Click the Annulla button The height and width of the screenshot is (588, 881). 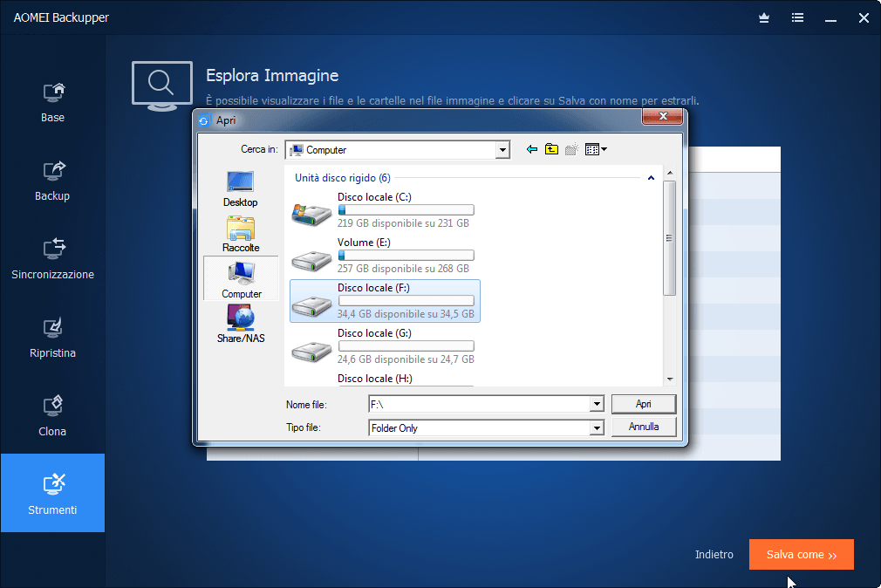click(x=644, y=427)
